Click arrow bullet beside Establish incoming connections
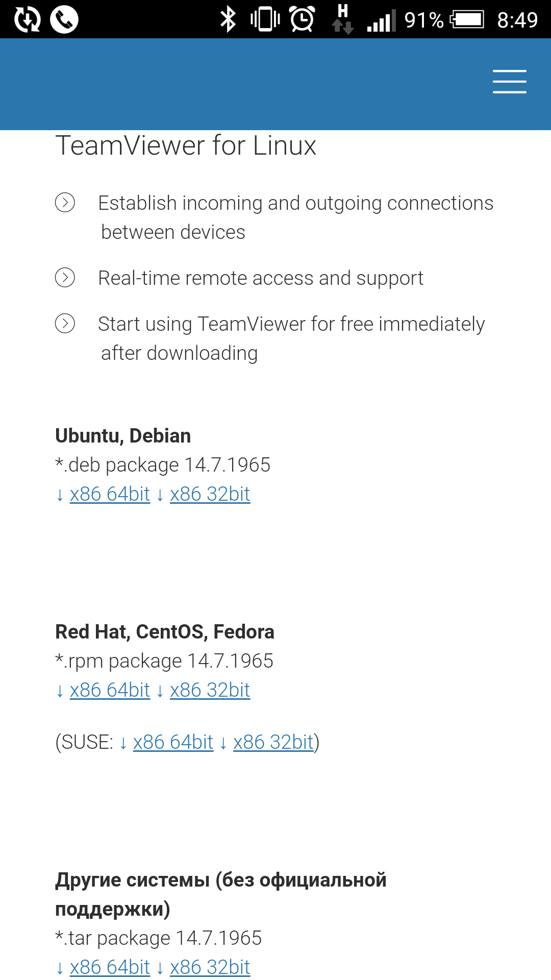This screenshot has width=551, height=980. [x=65, y=203]
